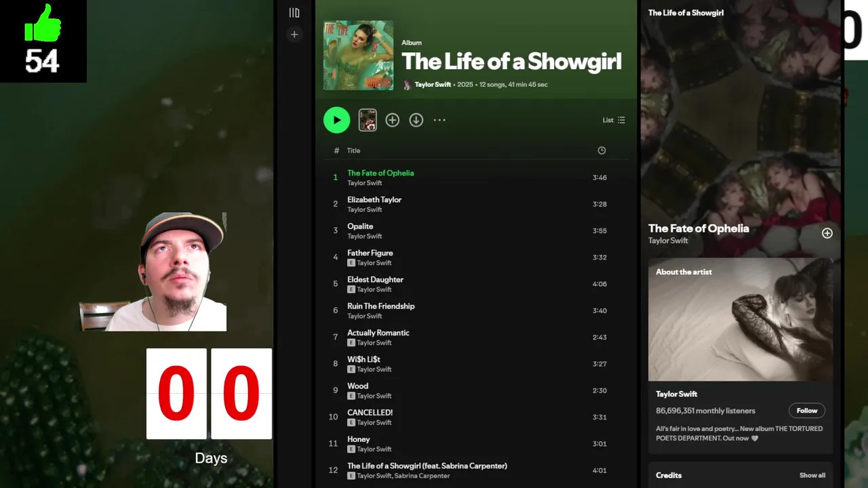This screenshot has width=868, height=488.
Task: Add The Fate of Ophelia to Liked Songs
Action: click(x=827, y=233)
